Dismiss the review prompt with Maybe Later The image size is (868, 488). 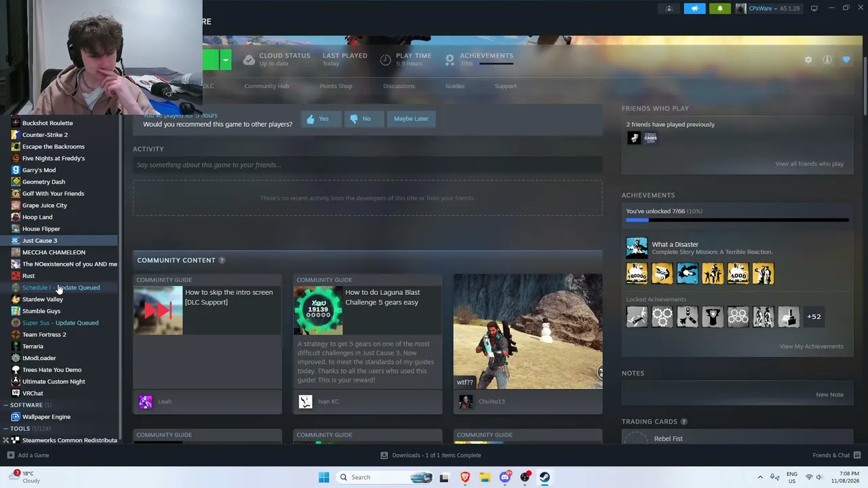pos(411,119)
